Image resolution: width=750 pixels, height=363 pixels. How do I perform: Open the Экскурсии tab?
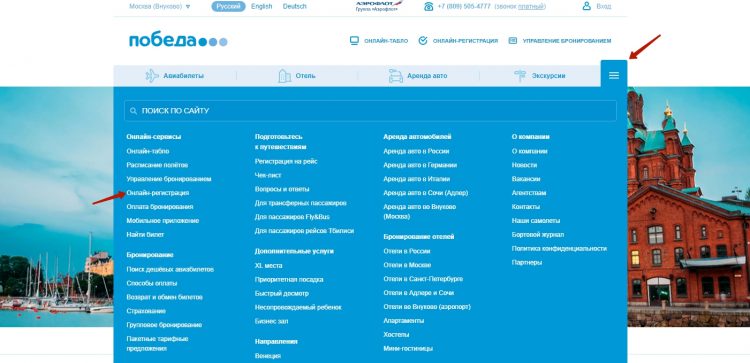540,76
